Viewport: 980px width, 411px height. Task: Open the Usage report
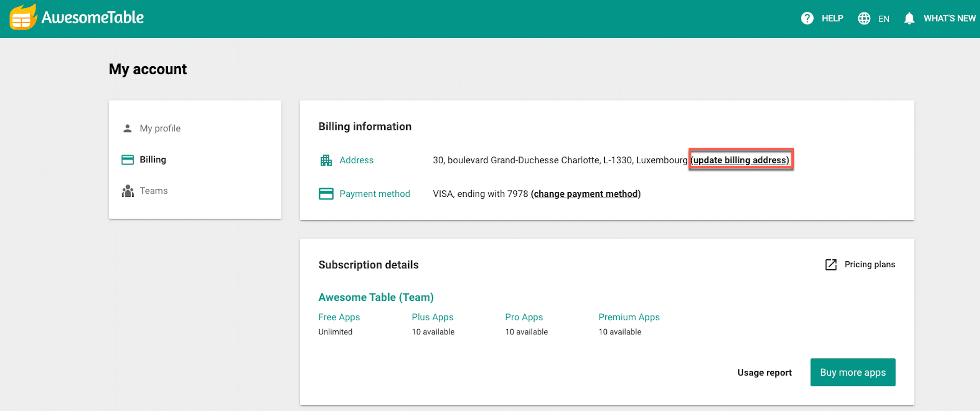[x=764, y=372]
